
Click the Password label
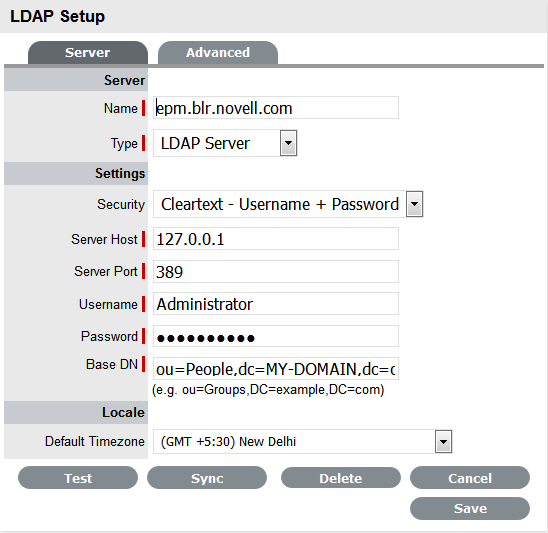pos(109,336)
